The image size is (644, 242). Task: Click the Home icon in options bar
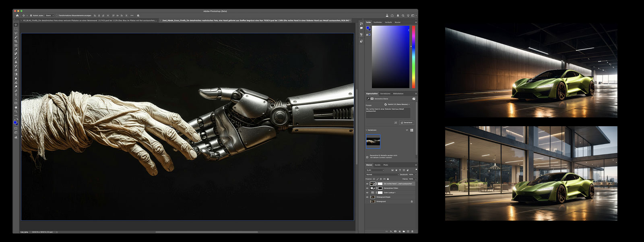point(17,16)
